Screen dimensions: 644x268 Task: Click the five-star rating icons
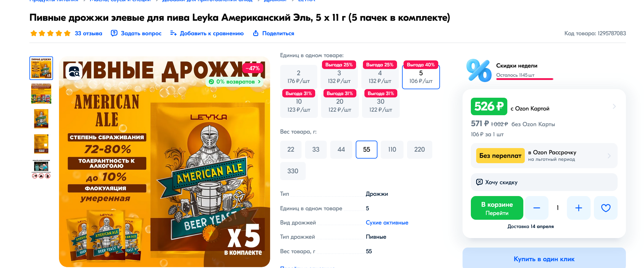pyautogui.click(x=50, y=33)
